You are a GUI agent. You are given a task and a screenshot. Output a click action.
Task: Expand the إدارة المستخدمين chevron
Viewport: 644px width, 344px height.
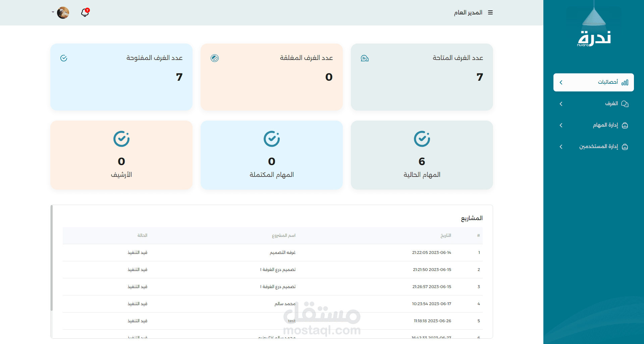pos(561,147)
